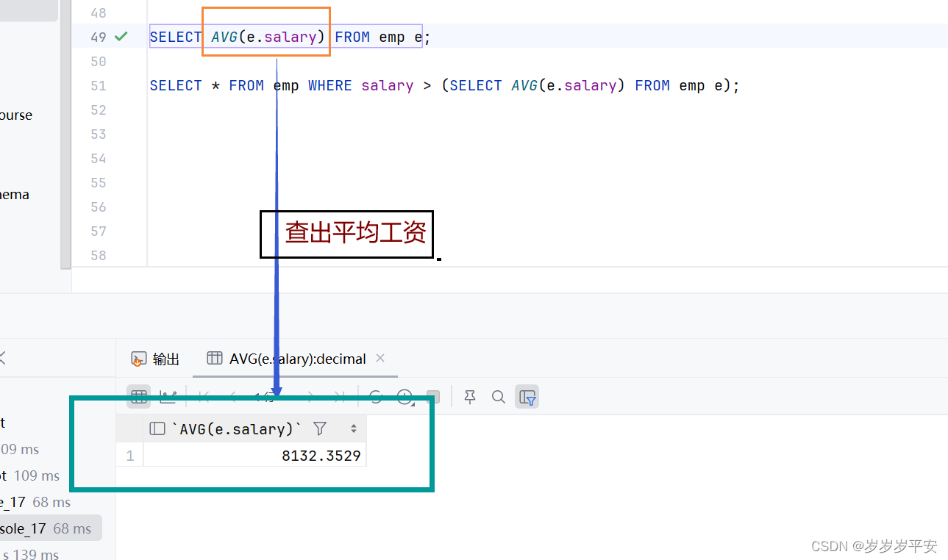Click line number 51 in gutter

pyautogui.click(x=99, y=86)
